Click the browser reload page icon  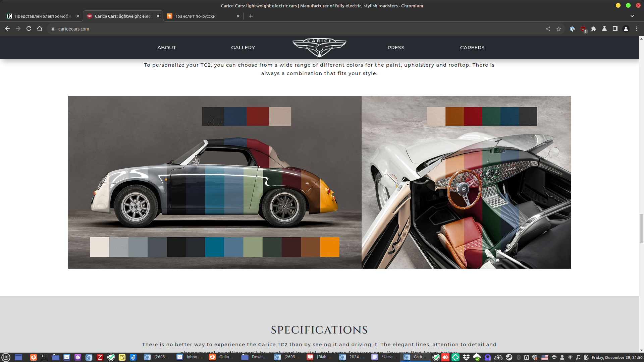(x=29, y=29)
